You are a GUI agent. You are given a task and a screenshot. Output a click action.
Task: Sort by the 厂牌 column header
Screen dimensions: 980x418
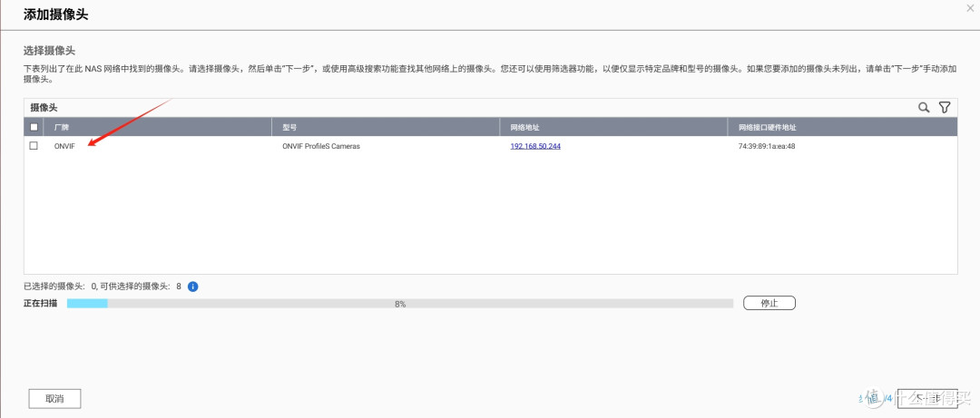coord(160,127)
